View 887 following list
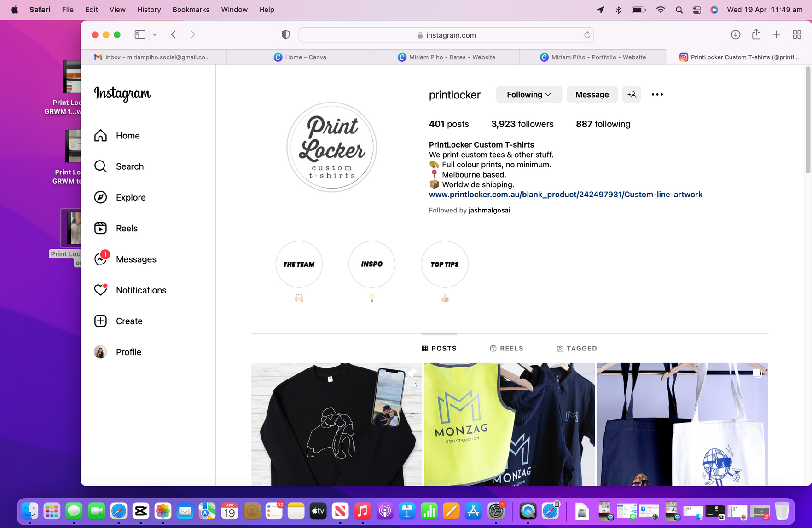Viewport: 812px width, 528px height. [x=603, y=124]
